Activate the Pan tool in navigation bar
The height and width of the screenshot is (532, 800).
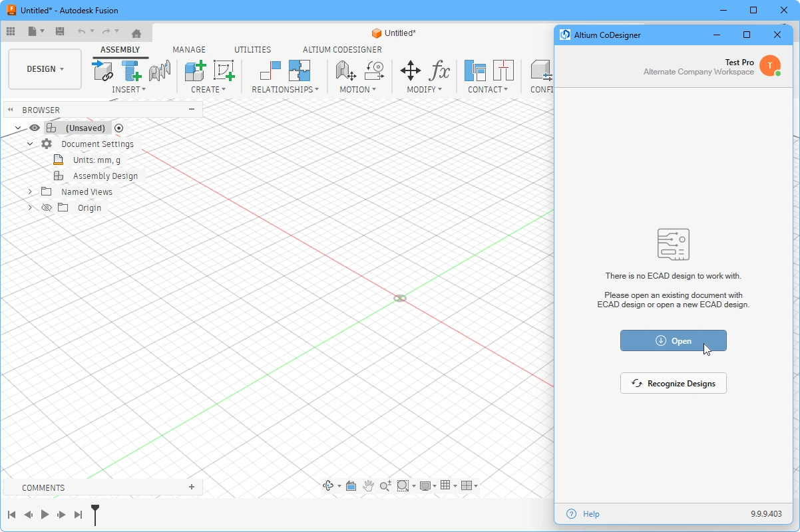point(369,485)
